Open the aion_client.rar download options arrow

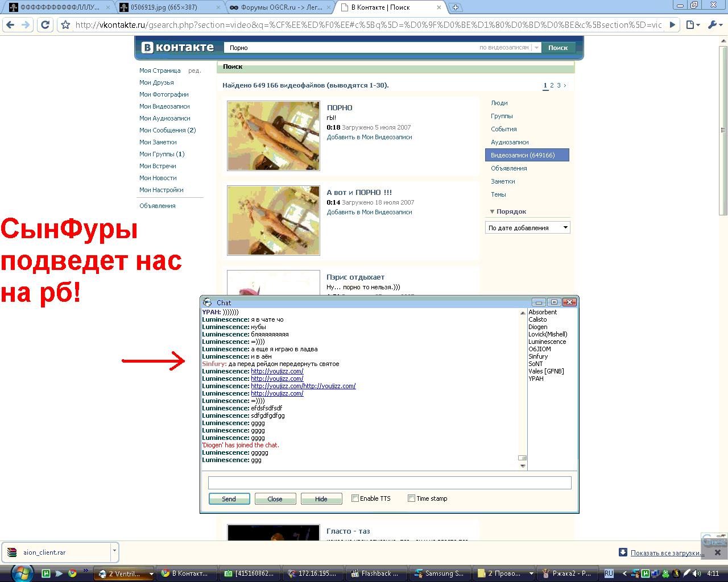pyautogui.click(x=114, y=551)
